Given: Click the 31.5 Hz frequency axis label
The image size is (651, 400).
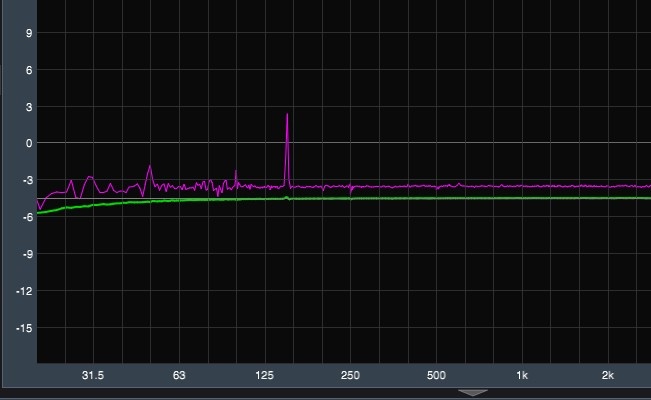Looking at the screenshot, I should pyautogui.click(x=93, y=376).
